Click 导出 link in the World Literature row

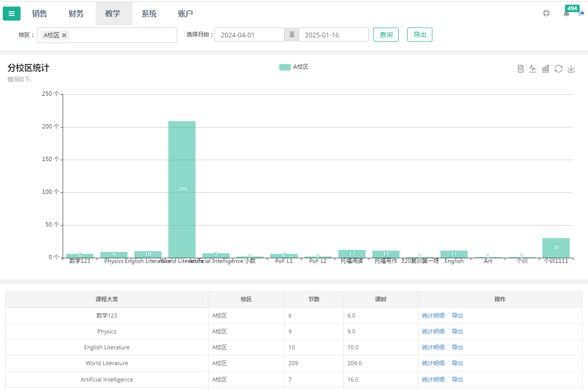coord(457,363)
